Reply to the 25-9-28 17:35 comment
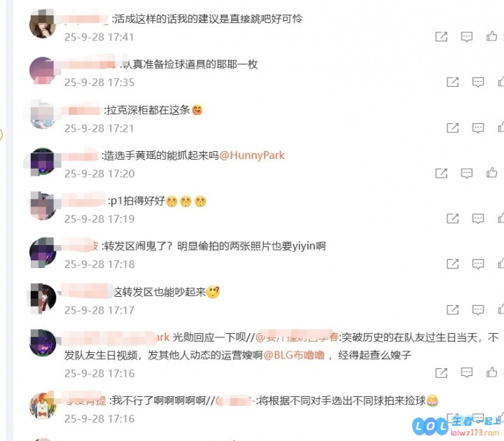Viewport: 504px width, 441px height. click(478, 82)
